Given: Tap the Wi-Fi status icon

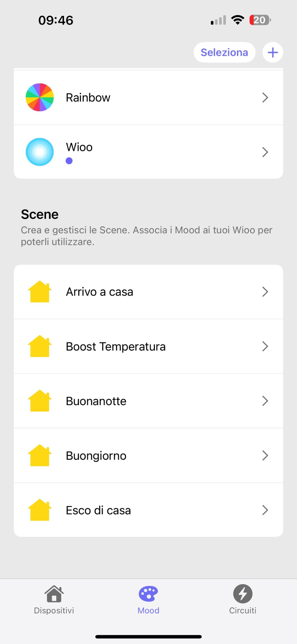Looking at the screenshot, I should tap(238, 20).
